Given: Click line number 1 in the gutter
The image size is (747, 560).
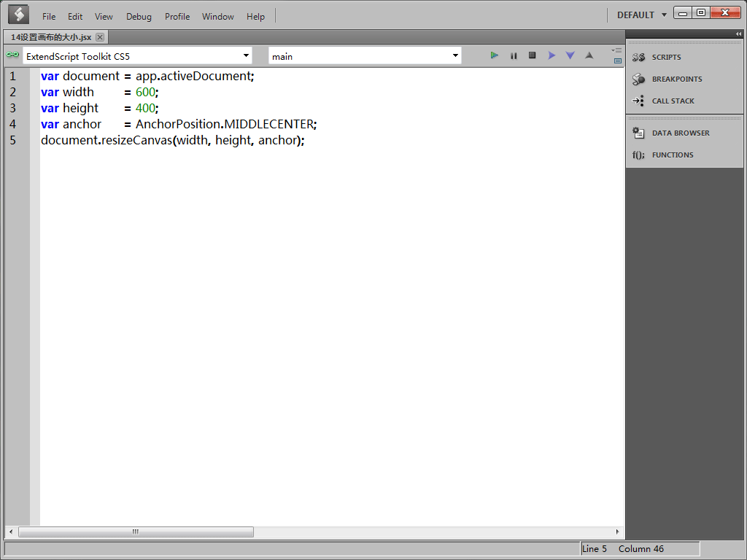Looking at the screenshot, I should (x=13, y=76).
